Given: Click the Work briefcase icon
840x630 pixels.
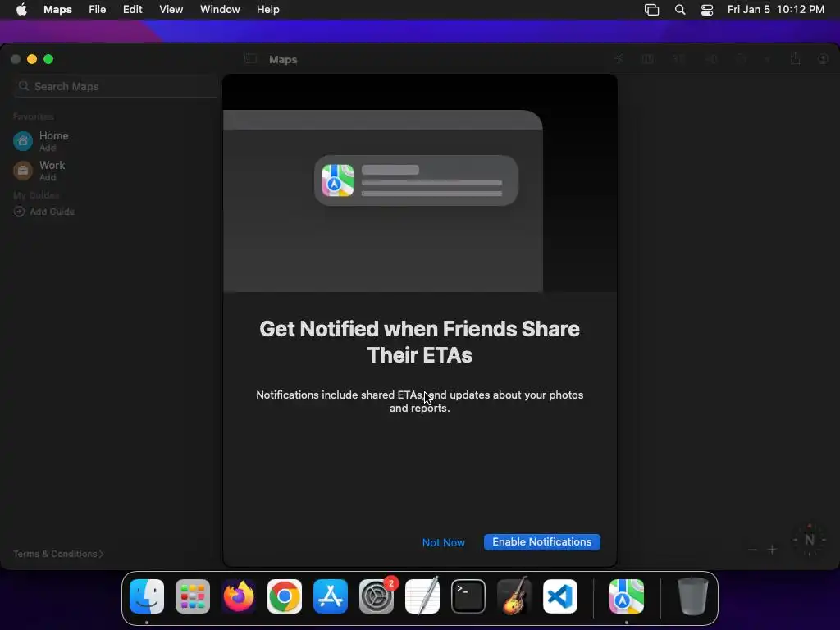Looking at the screenshot, I should tap(22, 171).
